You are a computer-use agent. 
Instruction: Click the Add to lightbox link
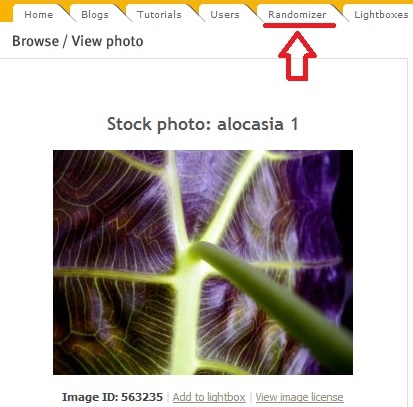click(x=209, y=397)
